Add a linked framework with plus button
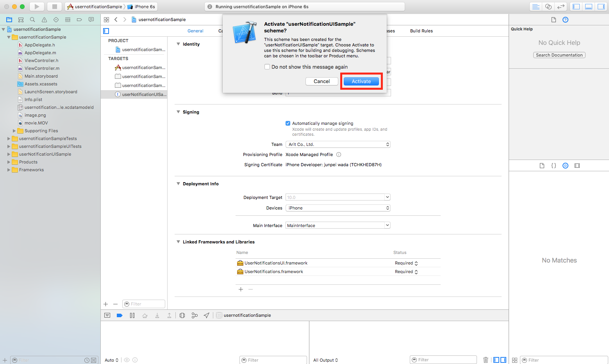Screen dimensions: 609x364 (241, 289)
